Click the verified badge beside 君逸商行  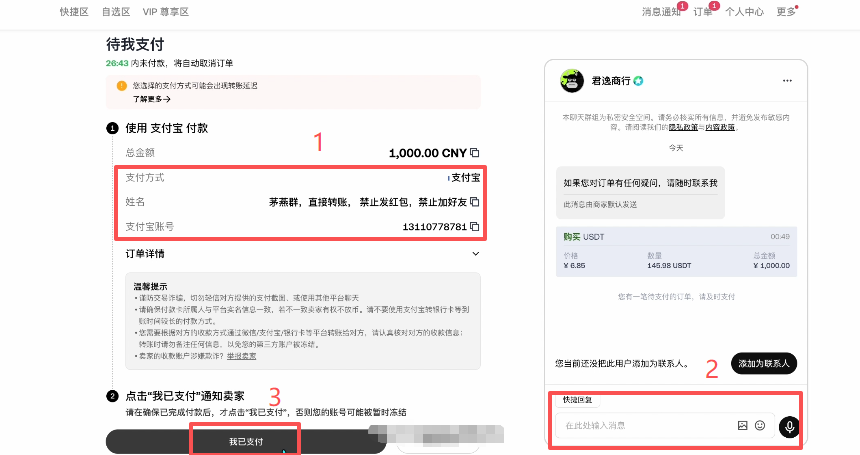click(x=638, y=81)
